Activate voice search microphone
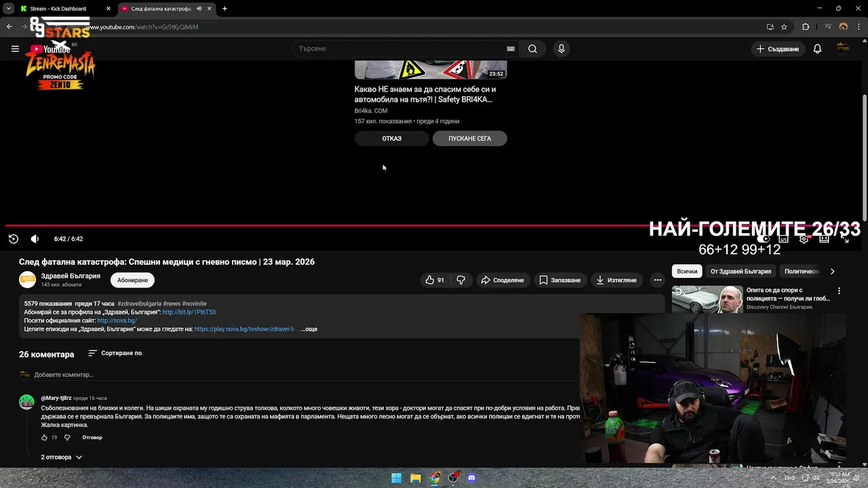The height and width of the screenshot is (488, 868). click(561, 49)
